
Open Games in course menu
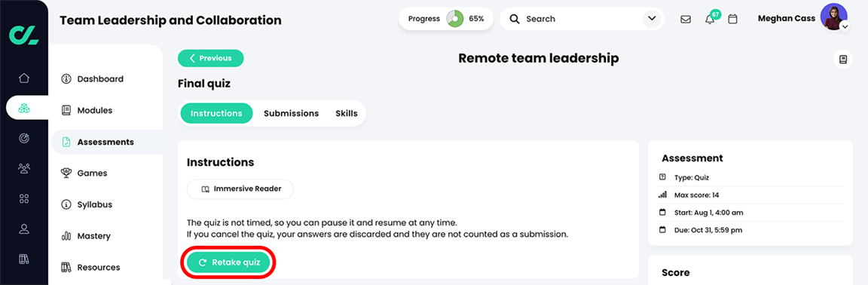coord(84,173)
